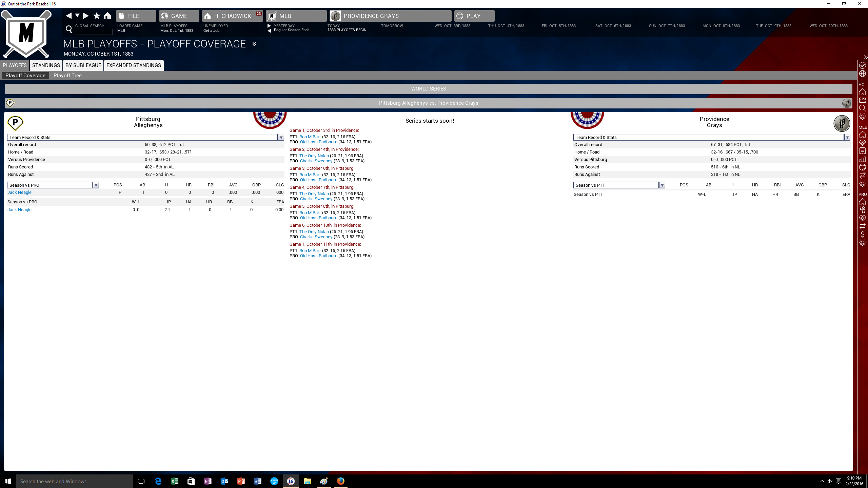Click the bookmark star icon

[97, 16]
